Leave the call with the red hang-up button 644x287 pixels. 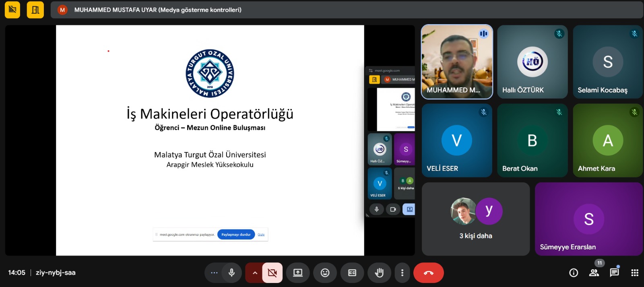[428, 273]
